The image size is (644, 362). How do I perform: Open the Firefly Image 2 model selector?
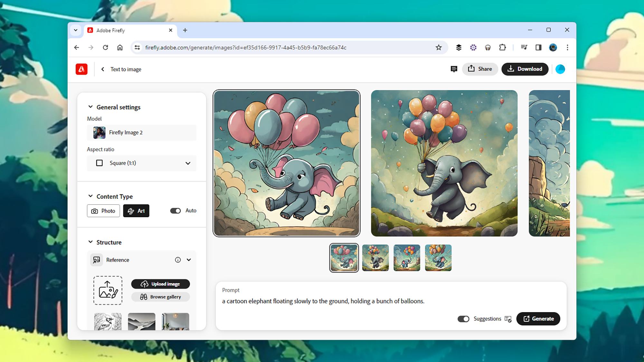(x=142, y=132)
